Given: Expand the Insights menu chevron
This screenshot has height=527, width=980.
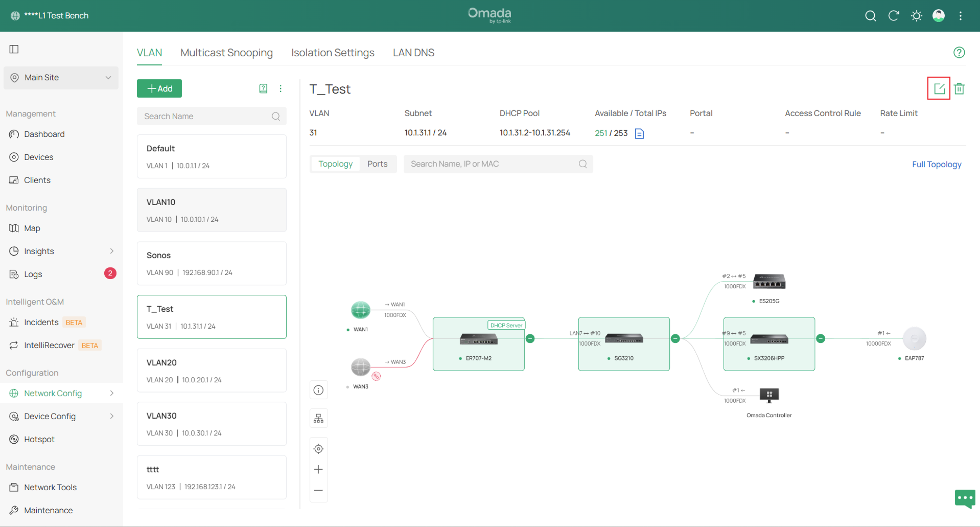Looking at the screenshot, I should 112,251.
